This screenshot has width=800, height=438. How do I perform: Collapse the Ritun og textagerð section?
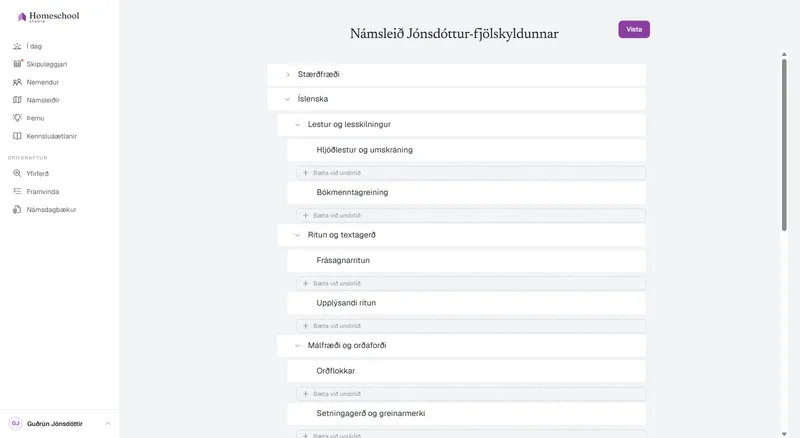pyautogui.click(x=297, y=235)
